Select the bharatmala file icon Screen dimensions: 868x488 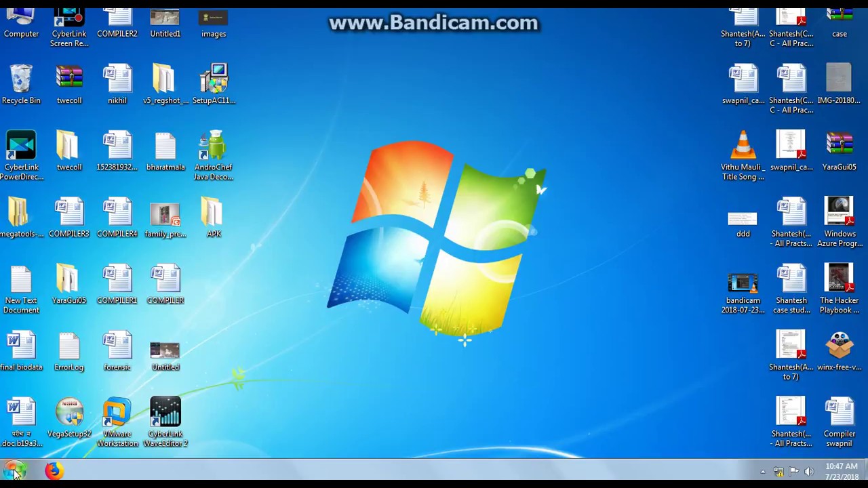165,150
